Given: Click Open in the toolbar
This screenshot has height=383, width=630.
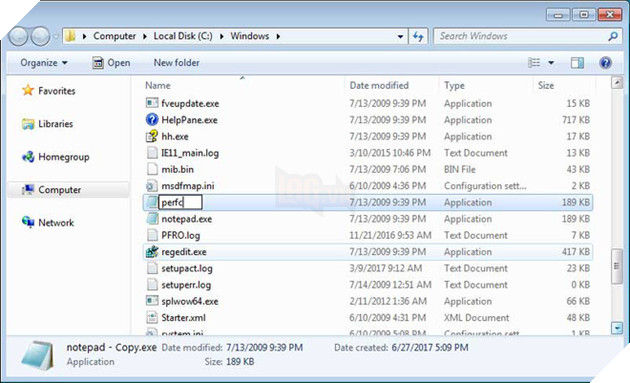Looking at the screenshot, I should point(111,63).
